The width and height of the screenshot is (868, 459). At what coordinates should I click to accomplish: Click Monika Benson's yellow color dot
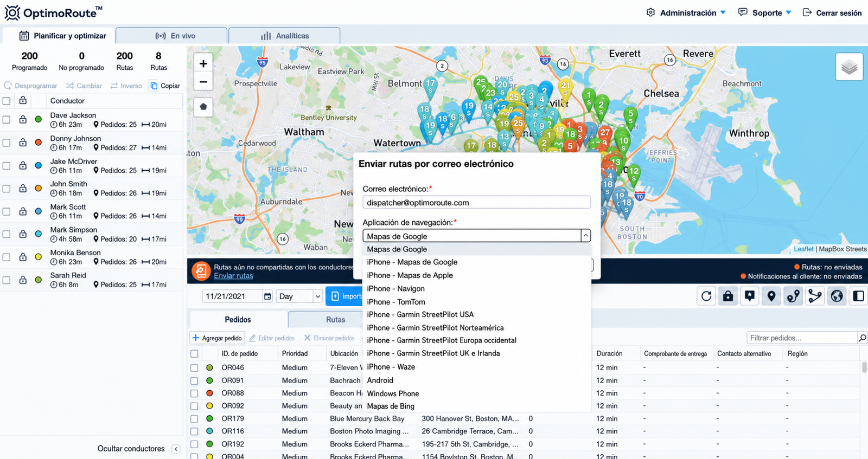pos(38,257)
